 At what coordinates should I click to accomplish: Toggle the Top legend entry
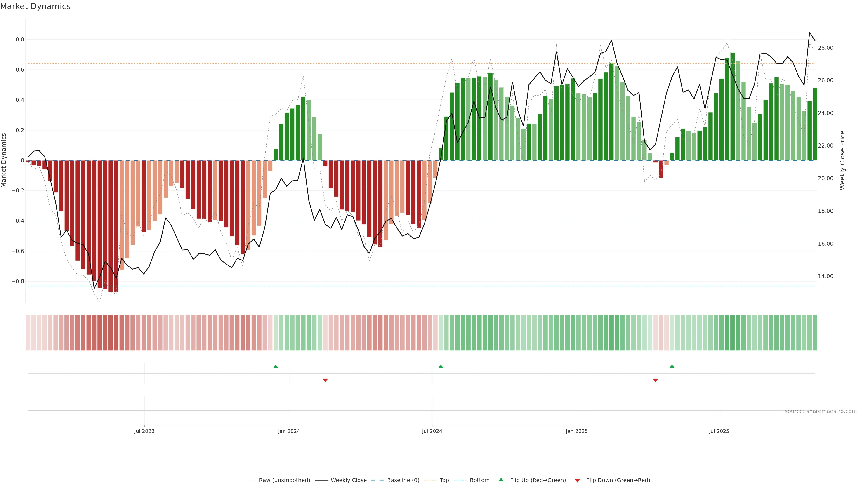pos(444,480)
